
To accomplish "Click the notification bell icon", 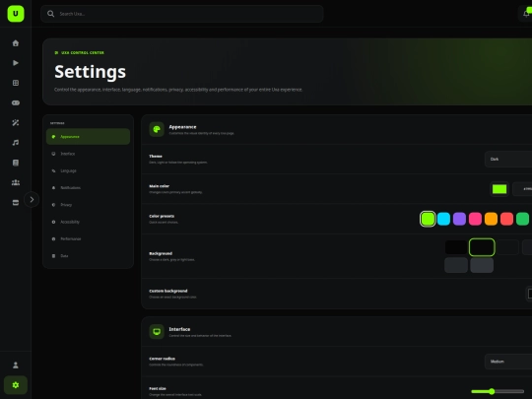I will point(526,14).
